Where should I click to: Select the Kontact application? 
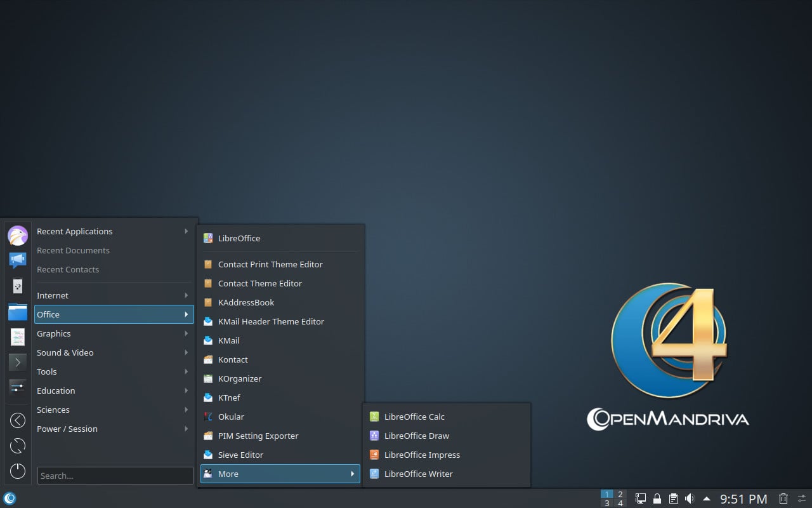[x=232, y=359]
